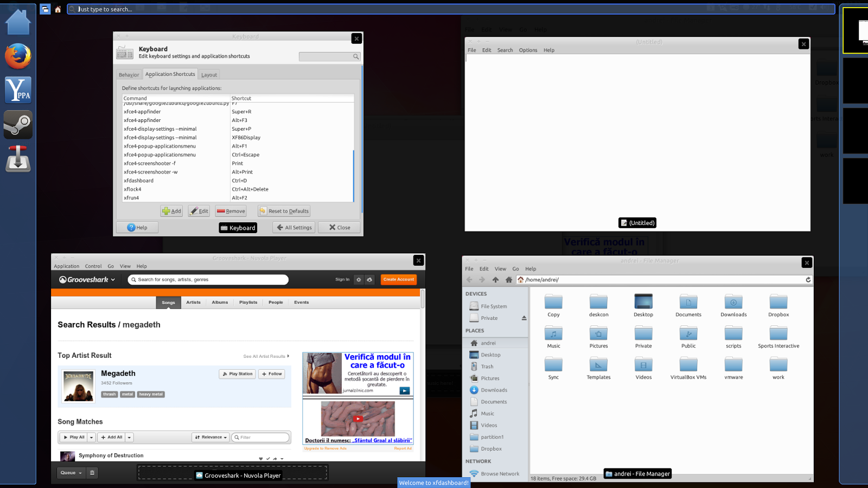
Task: Launch Firefox from the dashboard dock
Action: (18, 56)
